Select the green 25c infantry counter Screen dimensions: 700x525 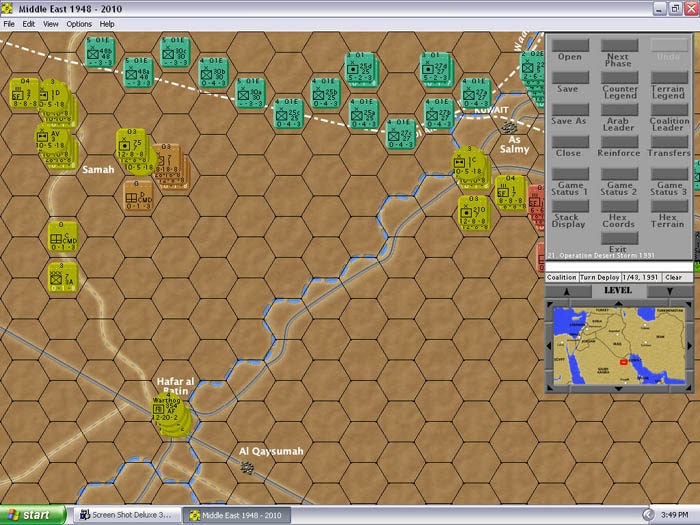(x=288, y=113)
